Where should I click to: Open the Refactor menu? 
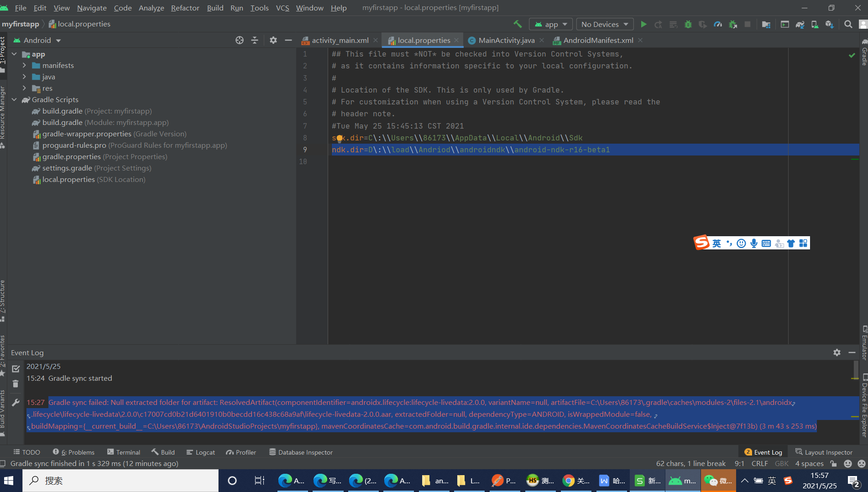coord(185,8)
